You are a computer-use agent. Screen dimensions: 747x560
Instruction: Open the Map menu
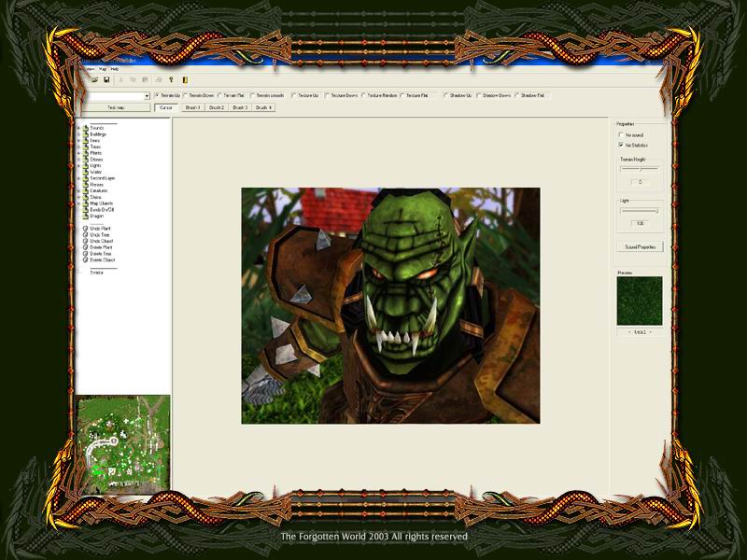103,69
